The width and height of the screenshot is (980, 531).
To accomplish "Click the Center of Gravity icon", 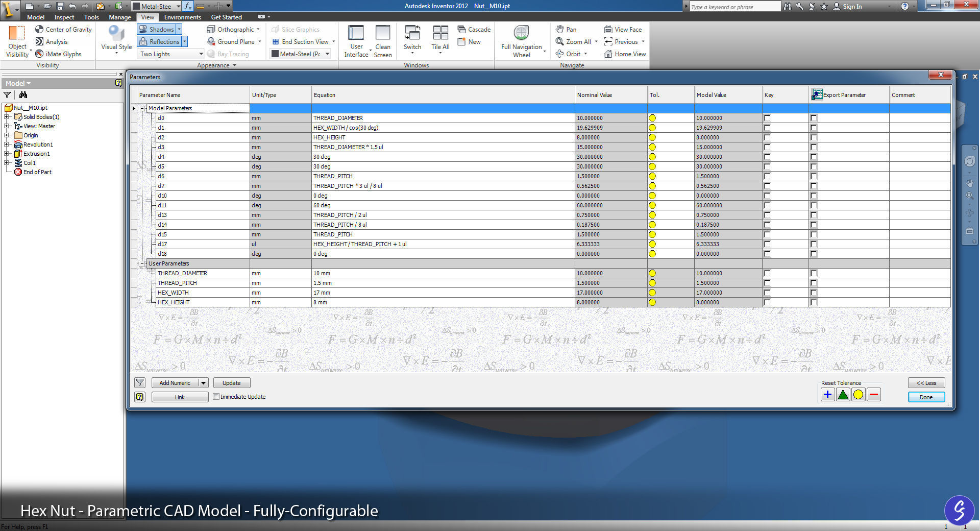I will pyautogui.click(x=39, y=29).
